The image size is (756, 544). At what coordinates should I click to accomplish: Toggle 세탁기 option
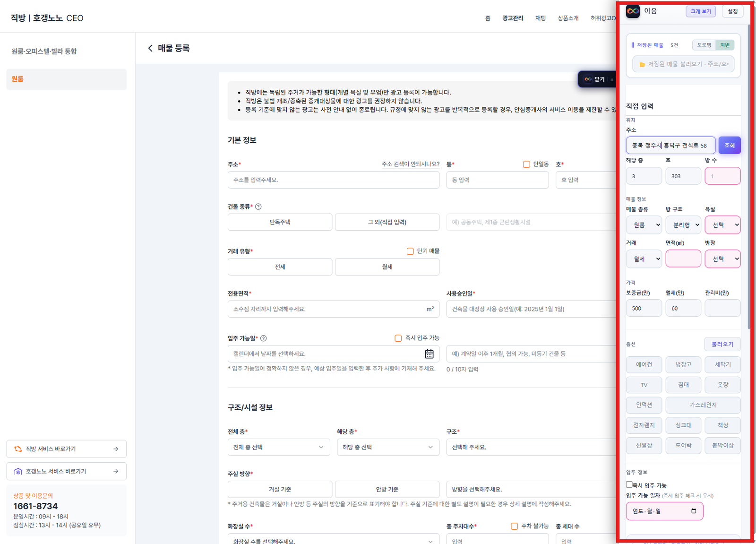click(722, 364)
